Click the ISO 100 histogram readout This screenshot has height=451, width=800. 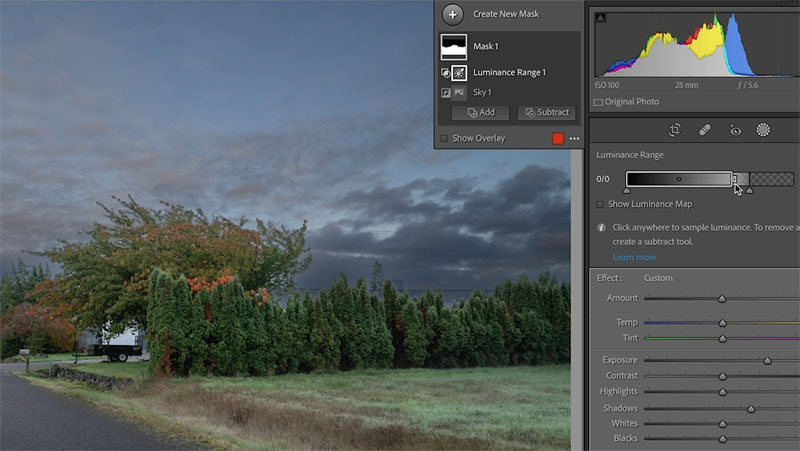607,85
